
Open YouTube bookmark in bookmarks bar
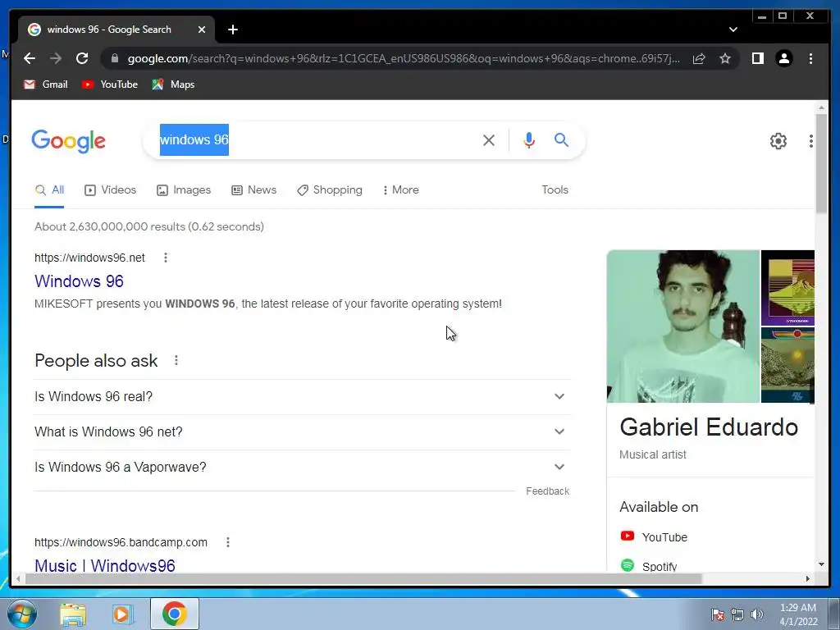pos(110,84)
